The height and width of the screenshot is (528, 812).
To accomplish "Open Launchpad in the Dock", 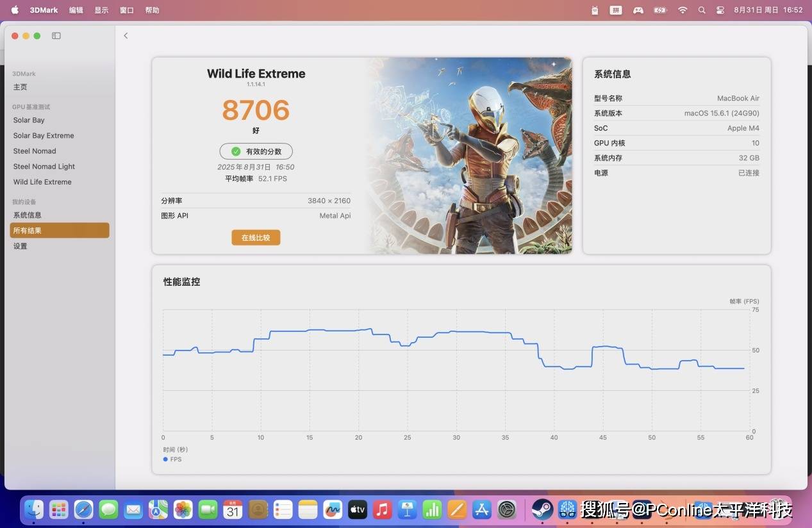I will click(59, 509).
